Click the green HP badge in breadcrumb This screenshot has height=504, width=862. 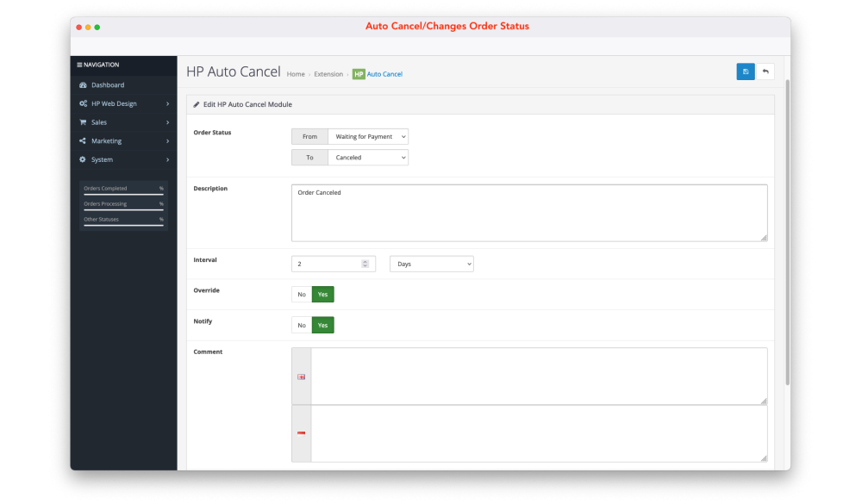click(x=359, y=74)
